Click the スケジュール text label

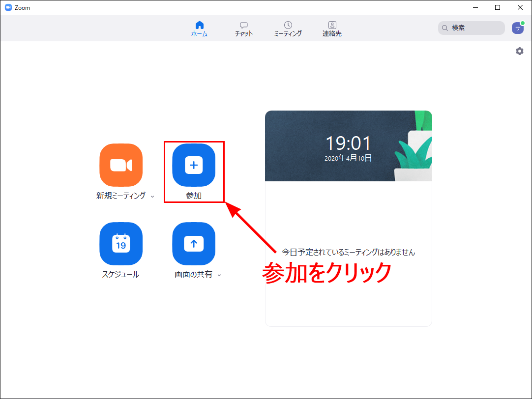120,275
